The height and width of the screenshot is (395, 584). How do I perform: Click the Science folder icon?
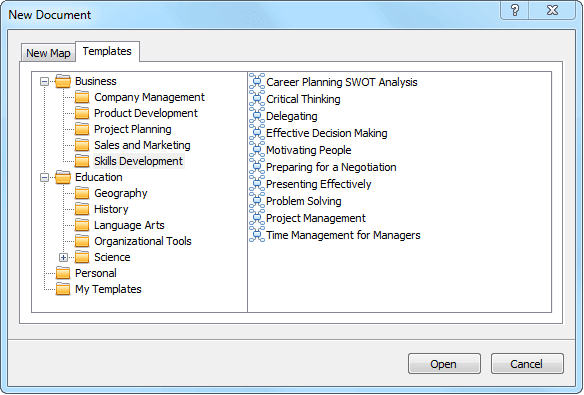82,257
